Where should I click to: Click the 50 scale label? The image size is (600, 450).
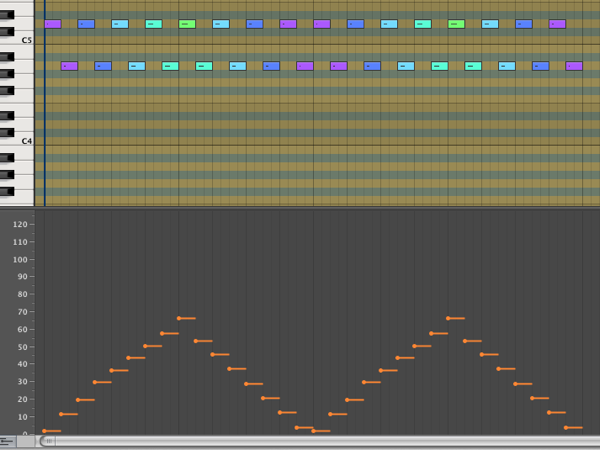click(23, 347)
